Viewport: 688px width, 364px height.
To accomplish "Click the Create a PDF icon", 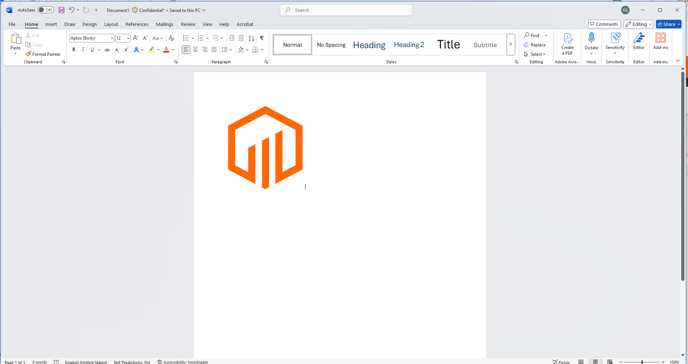I will [567, 43].
